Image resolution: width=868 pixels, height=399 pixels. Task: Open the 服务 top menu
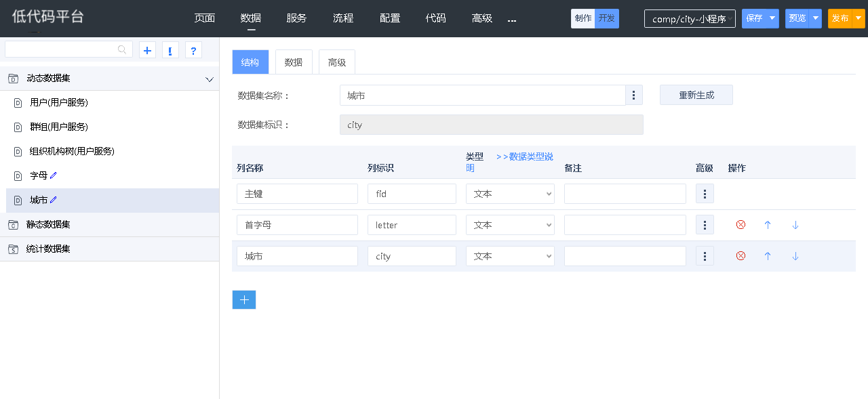tap(296, 18)
